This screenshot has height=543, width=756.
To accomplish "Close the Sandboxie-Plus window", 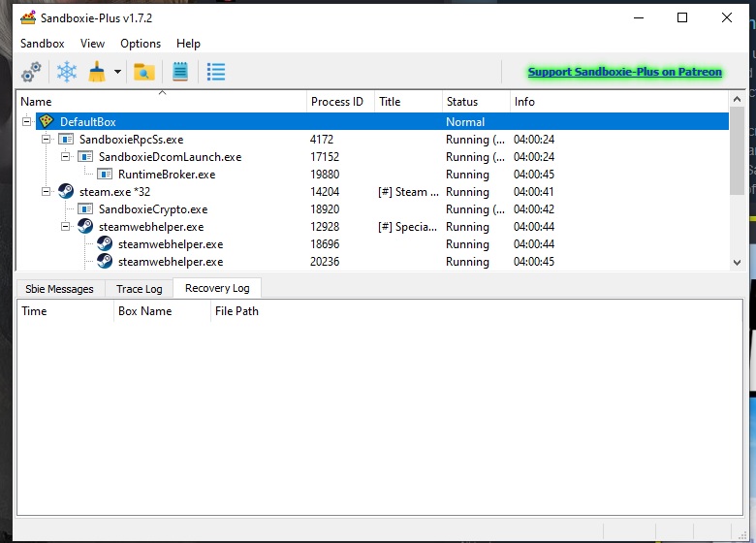I will 727,17.
